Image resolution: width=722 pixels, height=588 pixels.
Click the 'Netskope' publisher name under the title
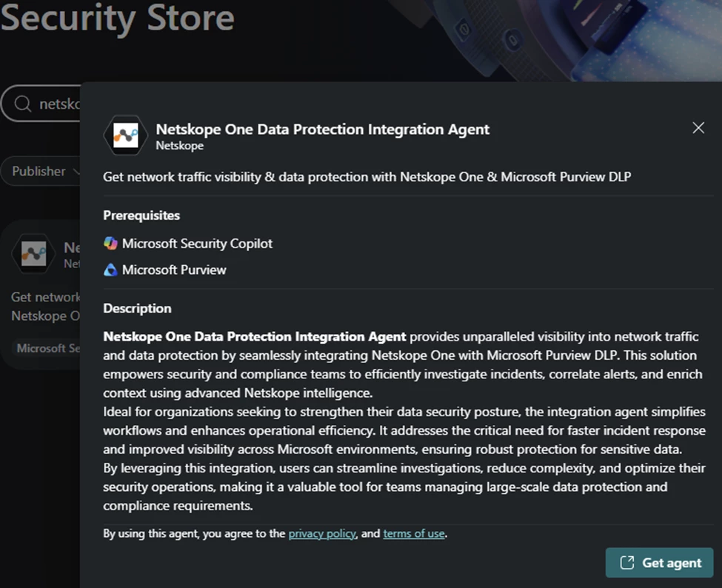(x=179, y=146)
